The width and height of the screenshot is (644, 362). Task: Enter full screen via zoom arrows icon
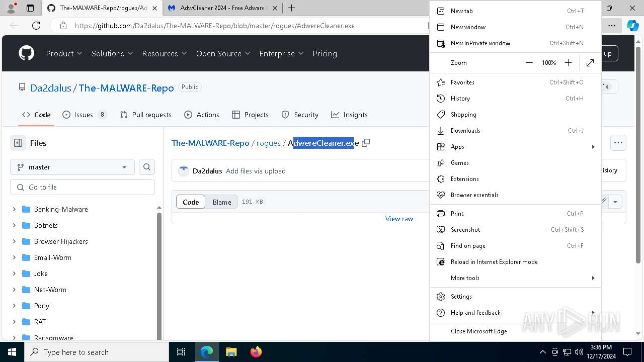tap(590, 63)
